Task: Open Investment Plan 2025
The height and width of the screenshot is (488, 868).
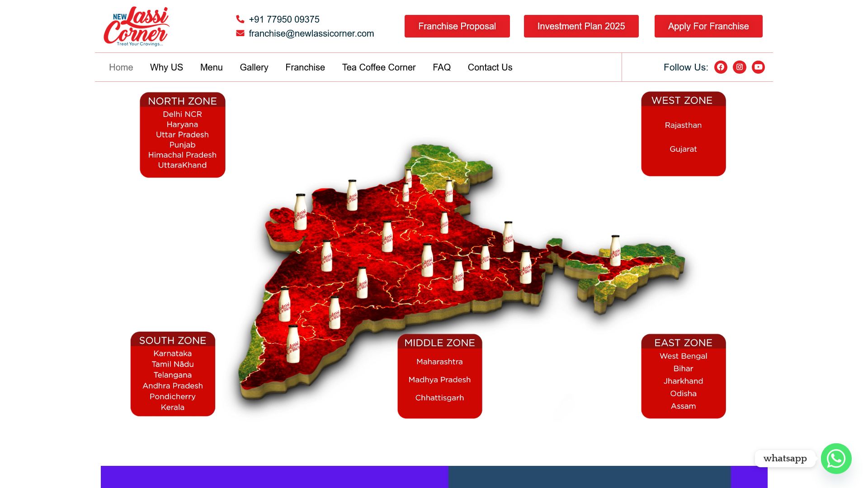Action: pos(581,26)
